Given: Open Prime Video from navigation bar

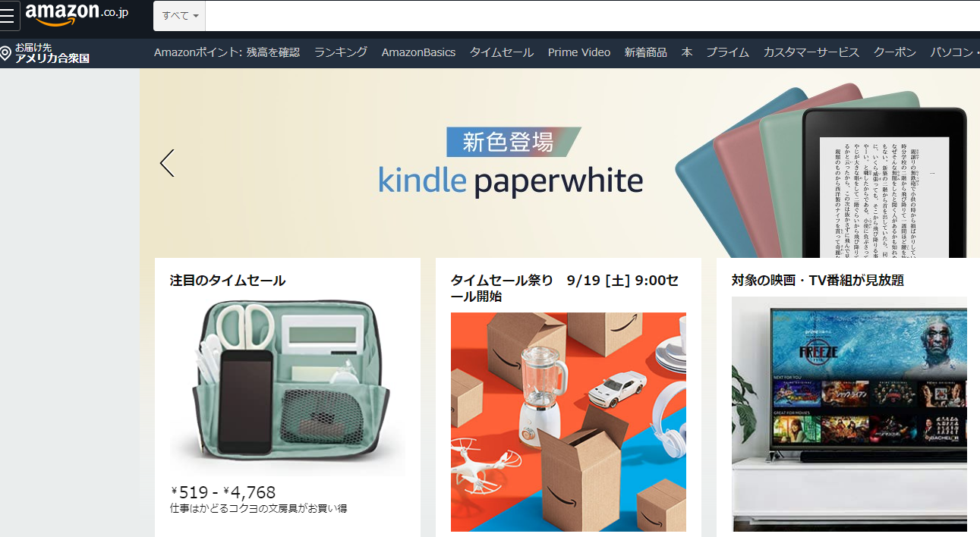Looking at the screenshot, I should tap(579, 52).
